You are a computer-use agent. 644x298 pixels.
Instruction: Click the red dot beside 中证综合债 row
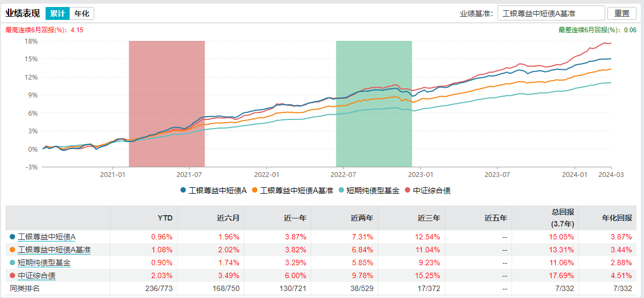coord(12,275)
